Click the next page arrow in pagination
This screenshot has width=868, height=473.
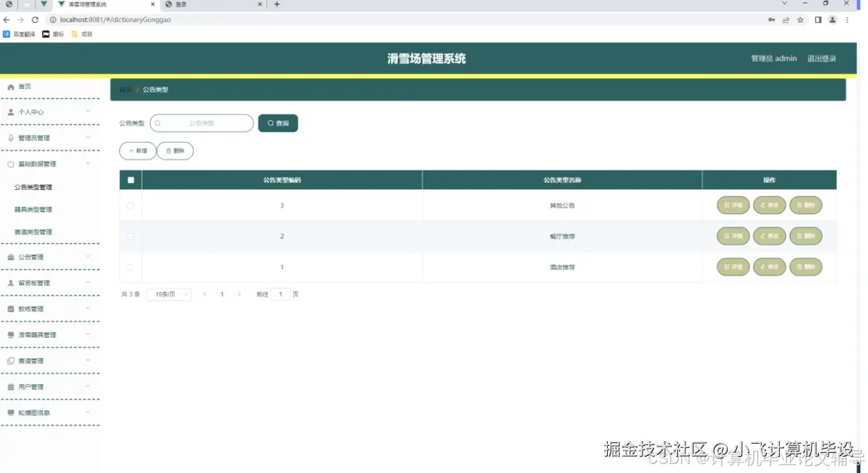click(239, 294)
